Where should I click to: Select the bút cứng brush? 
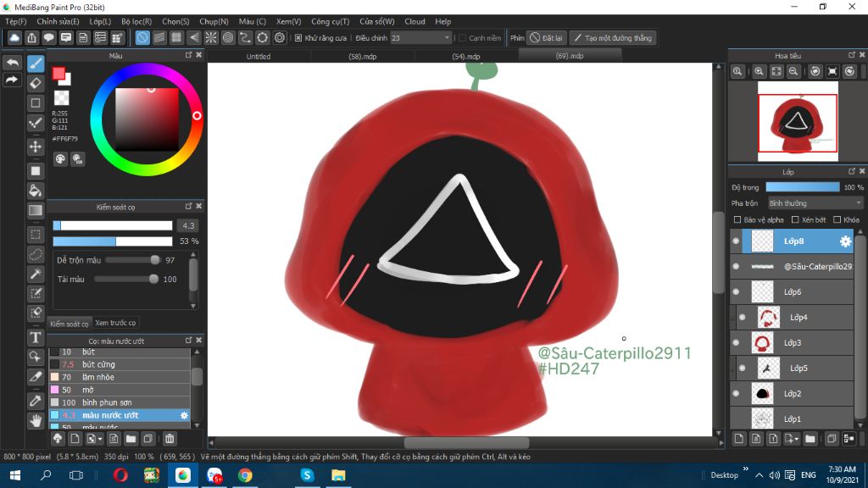coord(120,364)
